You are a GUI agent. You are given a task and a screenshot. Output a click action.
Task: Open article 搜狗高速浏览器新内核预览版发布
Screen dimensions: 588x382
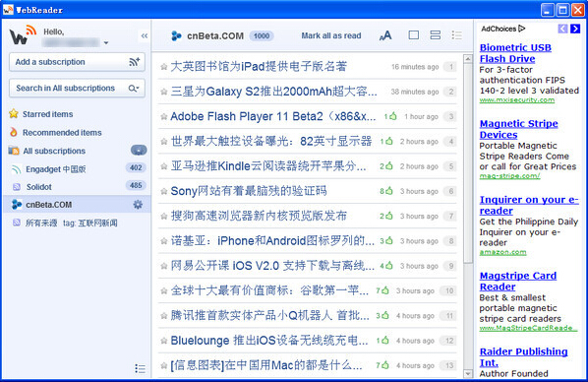[259, 216]
